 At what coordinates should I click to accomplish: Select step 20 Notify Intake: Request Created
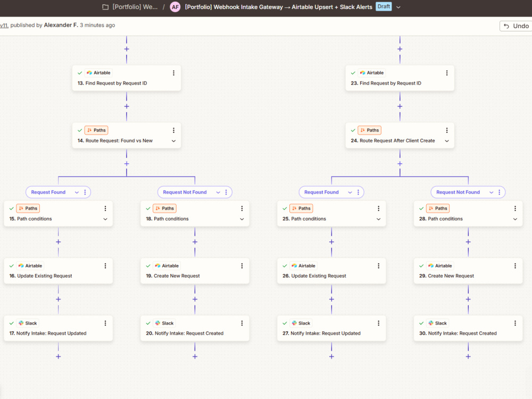pos(195,328)
